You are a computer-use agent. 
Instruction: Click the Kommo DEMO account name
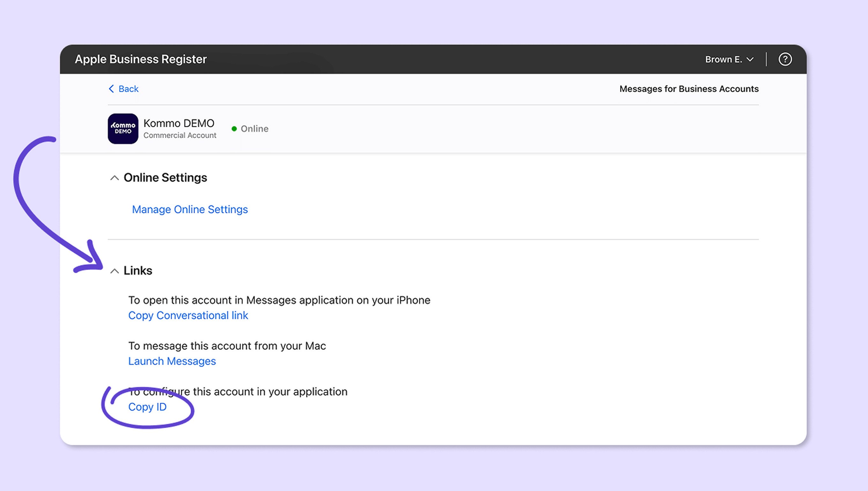click(178, 123)
